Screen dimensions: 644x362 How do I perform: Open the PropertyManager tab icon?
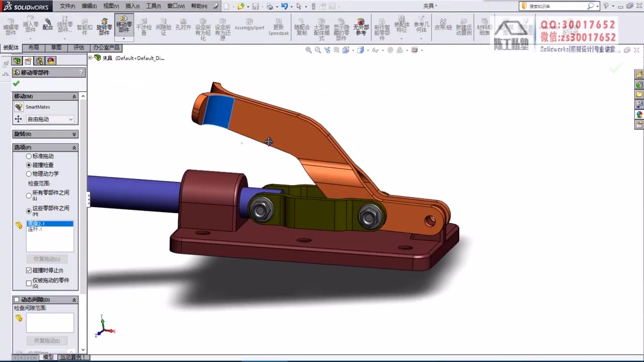[28, 61]
